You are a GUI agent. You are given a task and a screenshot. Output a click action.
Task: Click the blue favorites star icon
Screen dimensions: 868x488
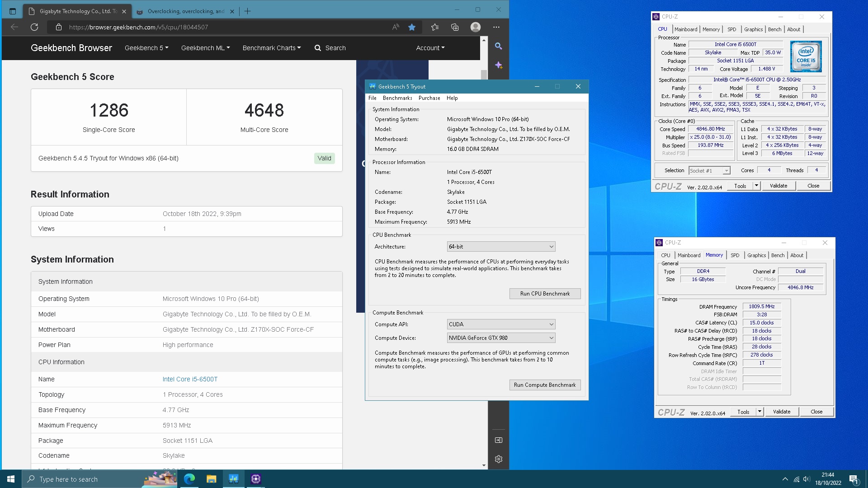(412, 27)
